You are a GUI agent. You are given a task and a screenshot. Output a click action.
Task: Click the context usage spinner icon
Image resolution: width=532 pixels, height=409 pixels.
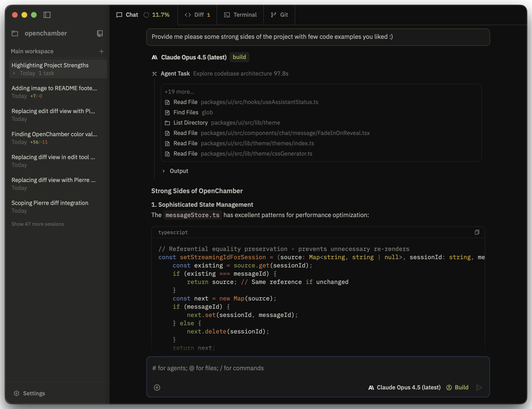[x=146, y=15]
